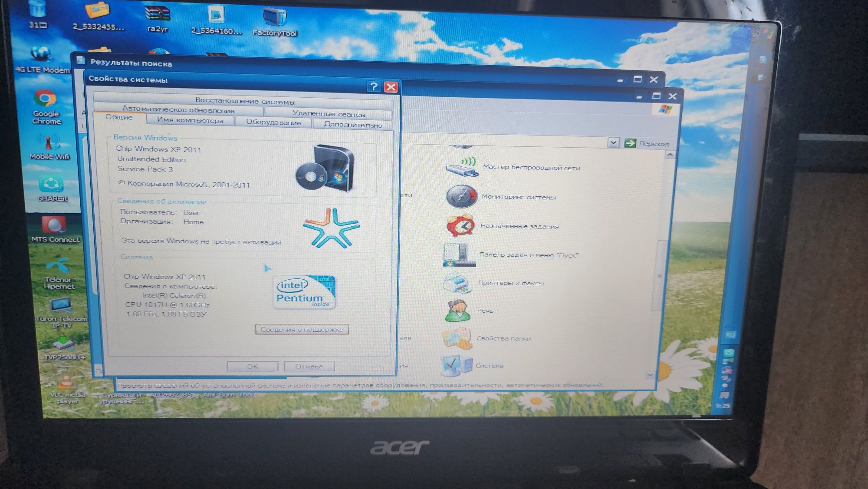868x489 pixels.
Task: Open Turon Telecom IP-TV shortcut
Action: click(61, 313)
